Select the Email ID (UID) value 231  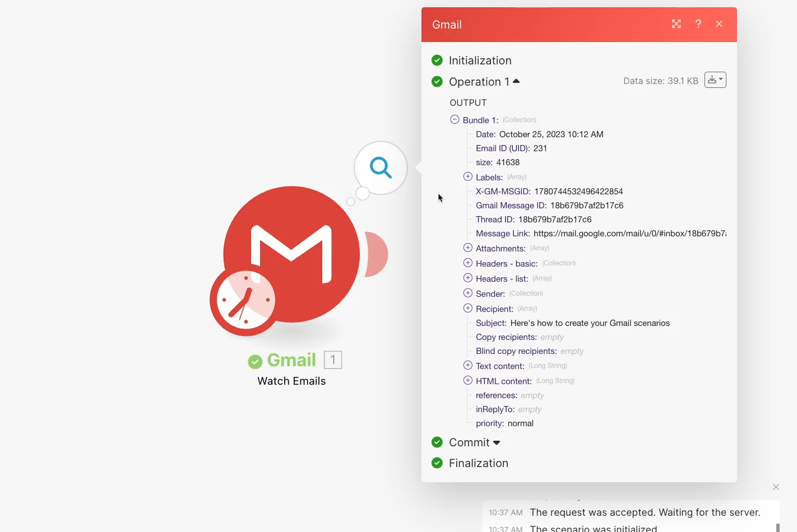[540, 148]
